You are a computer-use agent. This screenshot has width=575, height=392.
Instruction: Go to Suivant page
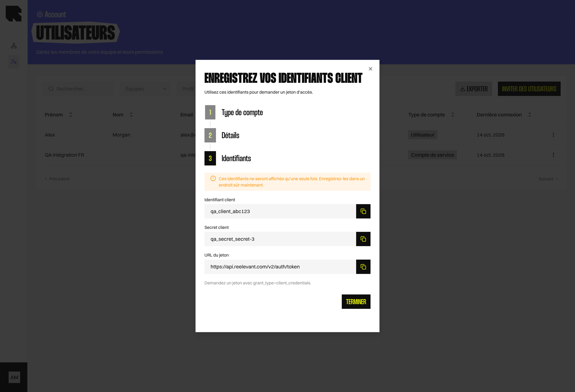pyautogui.click(x=548, y=179)
